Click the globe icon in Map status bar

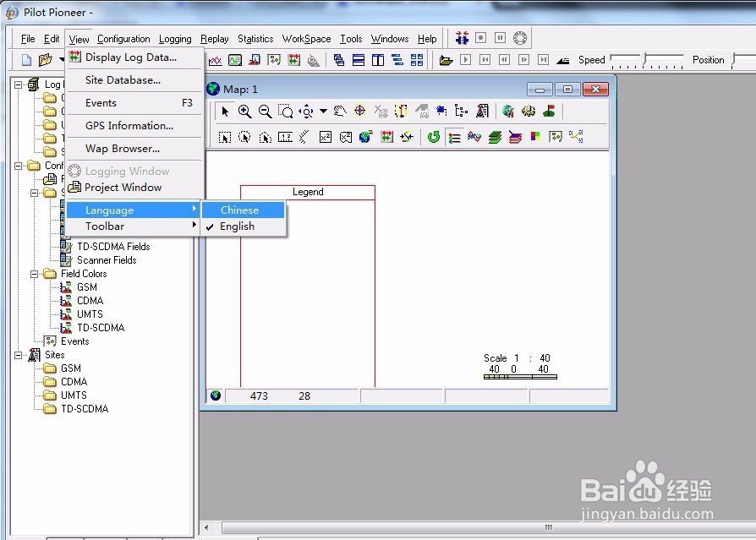(216, 395)
